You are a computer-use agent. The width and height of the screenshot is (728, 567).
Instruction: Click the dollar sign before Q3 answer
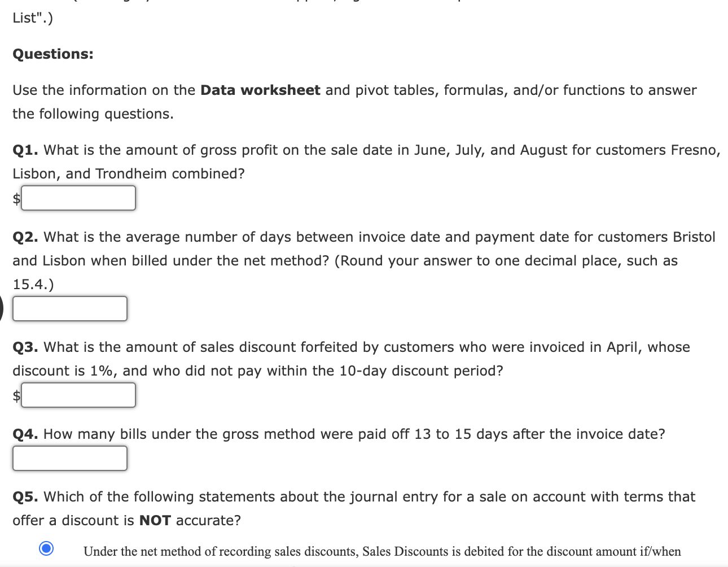click(15, 395)
